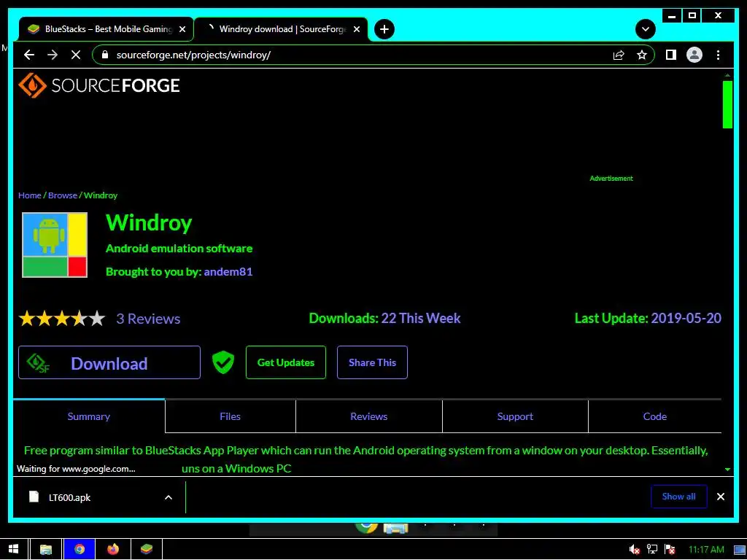Click the Show desktop button
The image size is (747, 560).
tap(740, 550)
